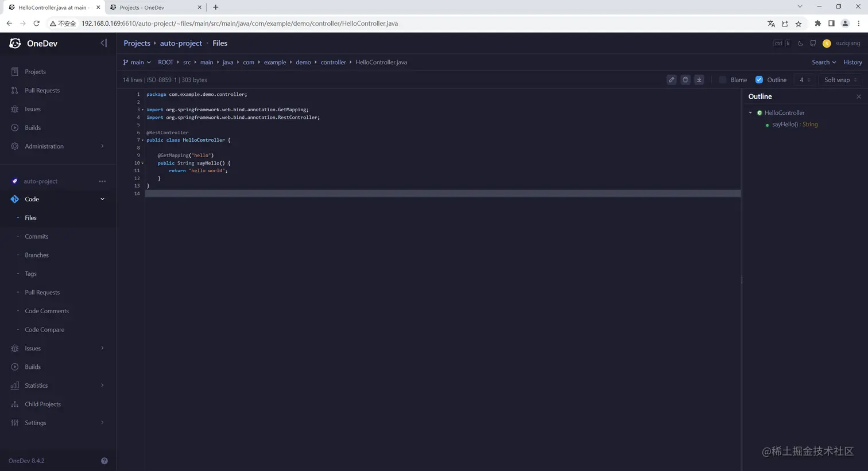Switch to the Projects - OneDev browser tab
Image resolution: width=868 pixels, height=471 pixels.
point(142,7)
